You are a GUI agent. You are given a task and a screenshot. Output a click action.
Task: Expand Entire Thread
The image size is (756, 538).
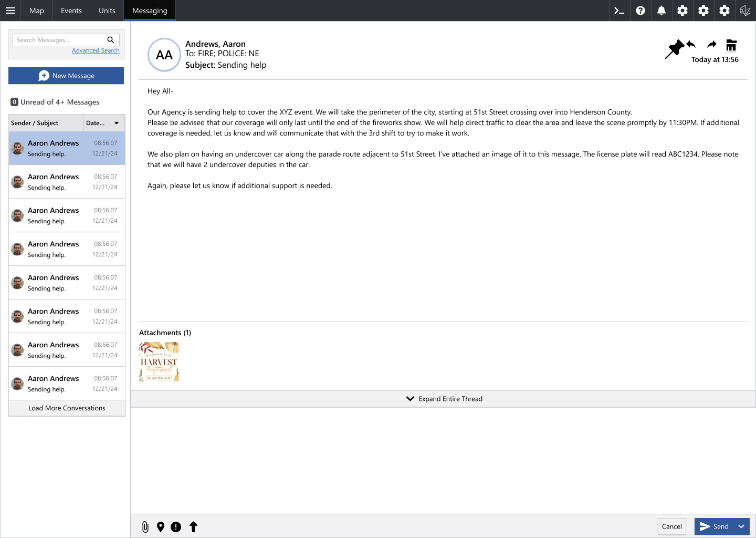(x=444, y=399)
